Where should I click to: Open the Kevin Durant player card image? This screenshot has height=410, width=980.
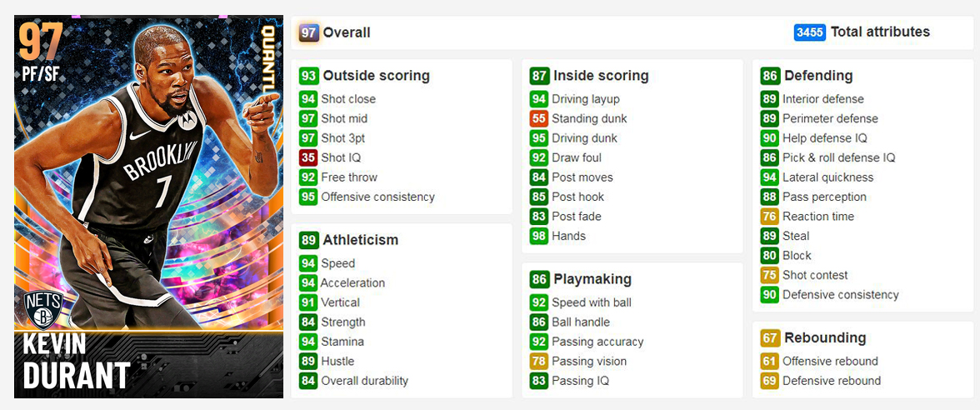[x=148, y=207]
